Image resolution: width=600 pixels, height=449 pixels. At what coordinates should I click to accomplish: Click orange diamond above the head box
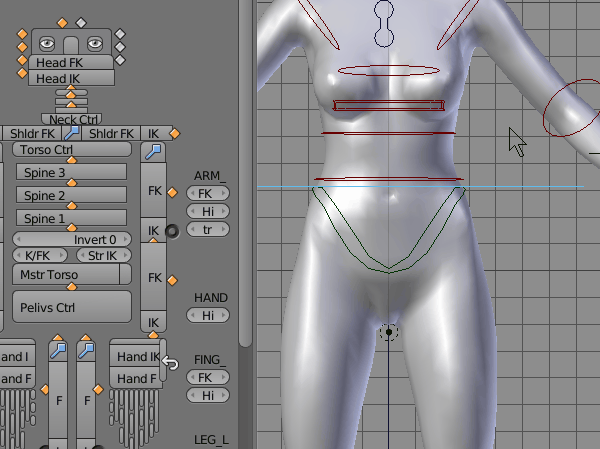(62, 23)
